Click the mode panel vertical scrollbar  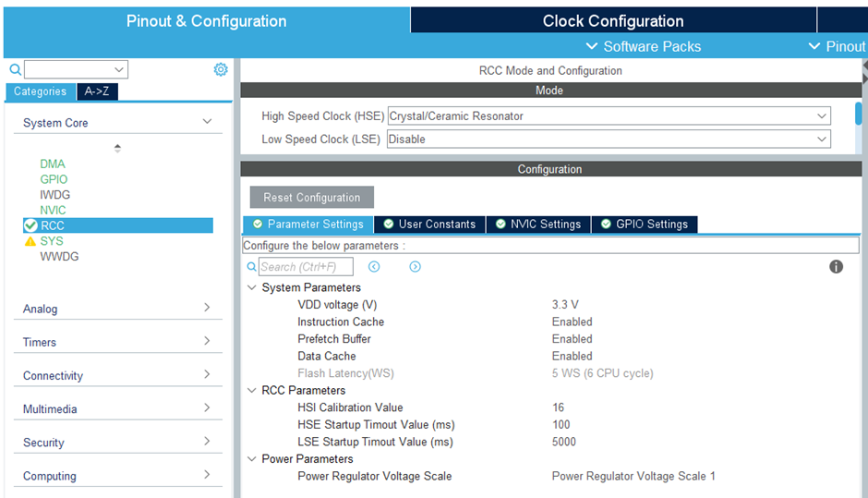(859, 114)
